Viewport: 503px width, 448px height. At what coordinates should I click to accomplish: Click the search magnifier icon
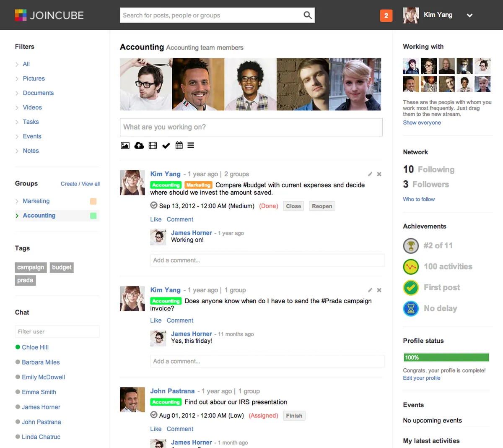point(308,15)
